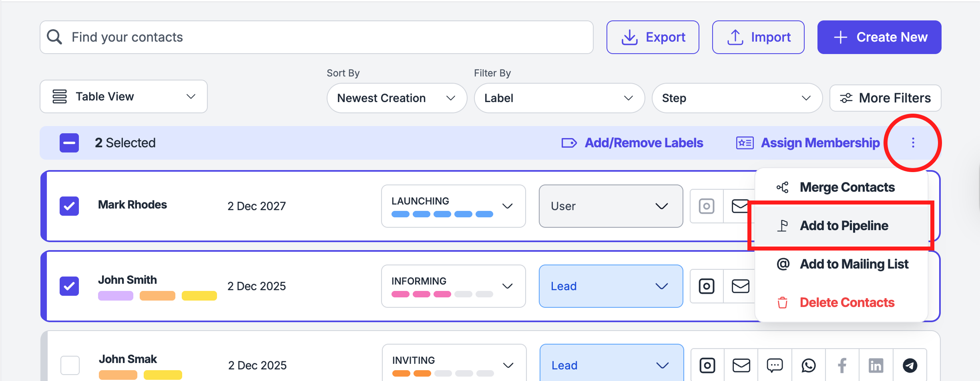
Task: Open the three-dot bulk actions menu
Action: coord(913,143)
